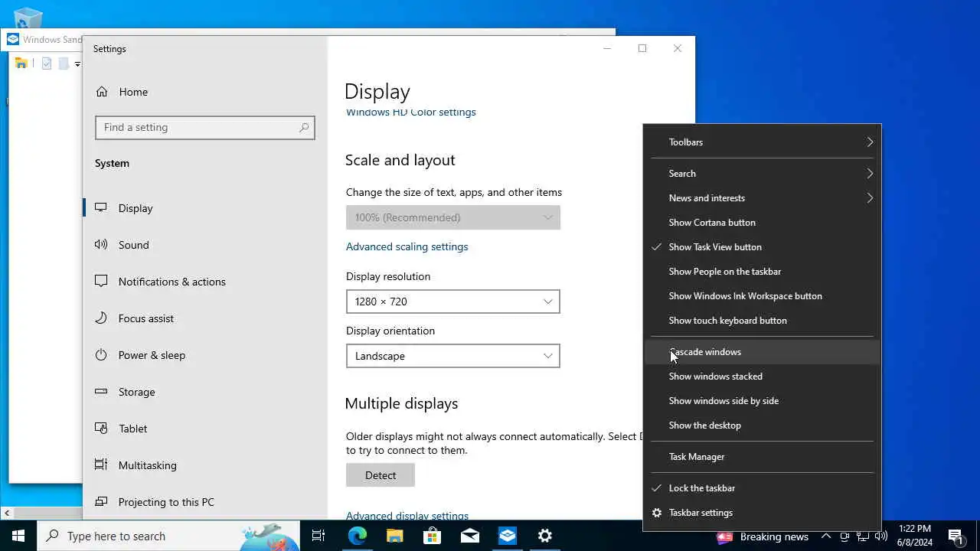Toggle Show People on the taskbar
This screenshot has height=551, width=980.
click(x=762, y=272)
